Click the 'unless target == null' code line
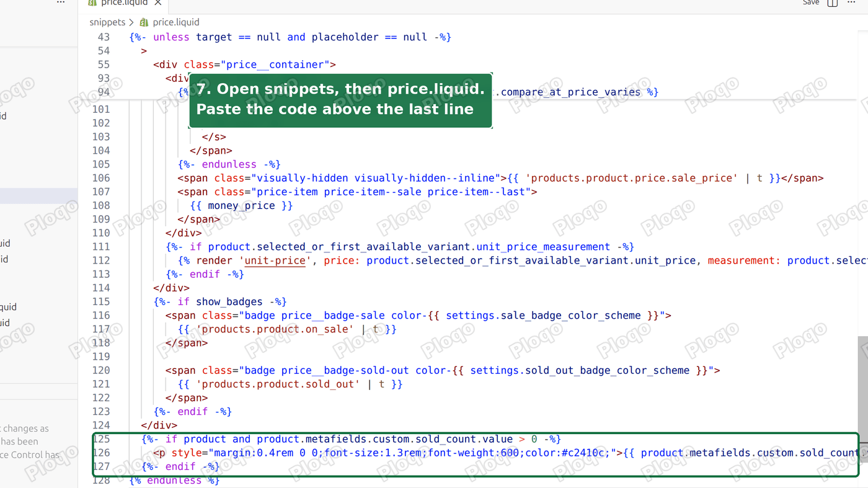The height and width of the screenshot is (488, 868). click(290, 37)
